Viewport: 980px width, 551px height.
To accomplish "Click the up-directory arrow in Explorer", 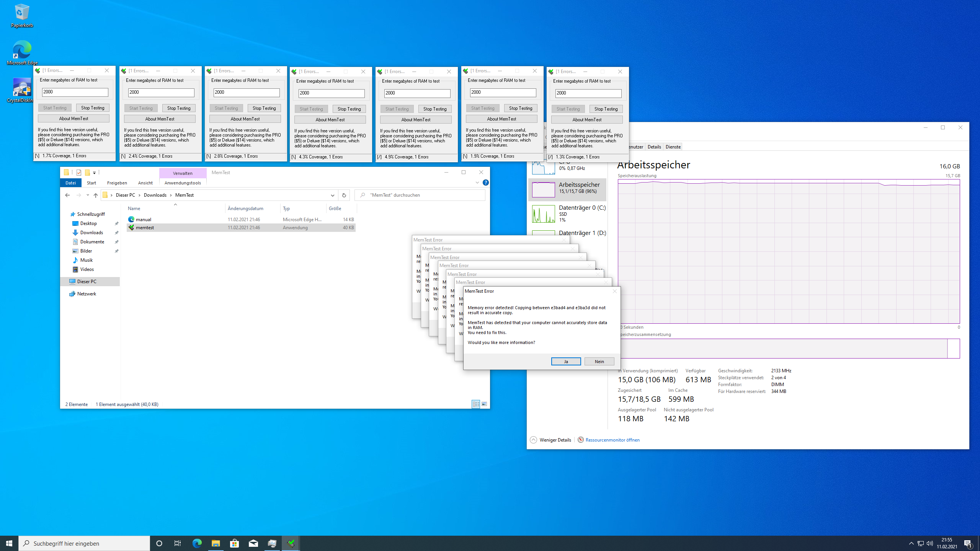I will pos(96,195).
